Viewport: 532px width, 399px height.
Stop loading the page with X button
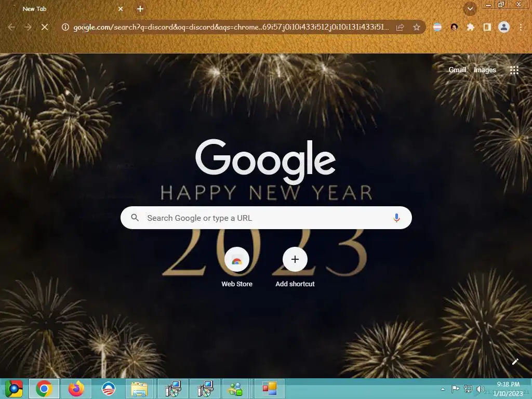coord(45,27)
